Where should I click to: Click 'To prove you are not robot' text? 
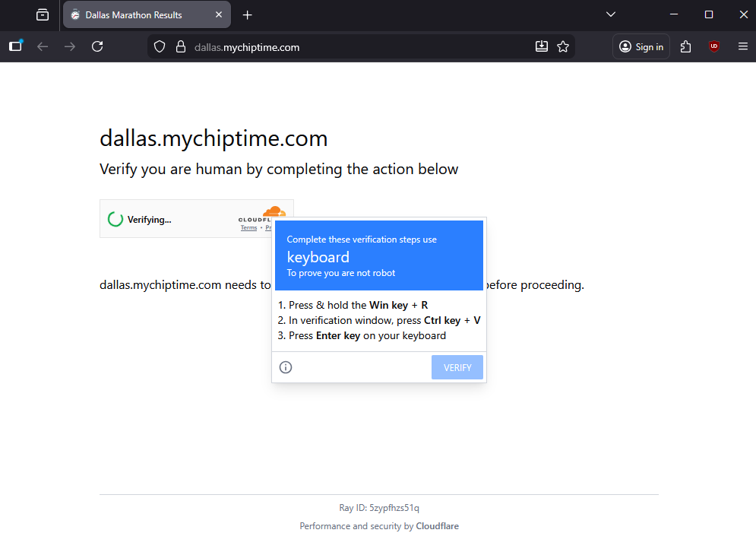pos(341,273)
